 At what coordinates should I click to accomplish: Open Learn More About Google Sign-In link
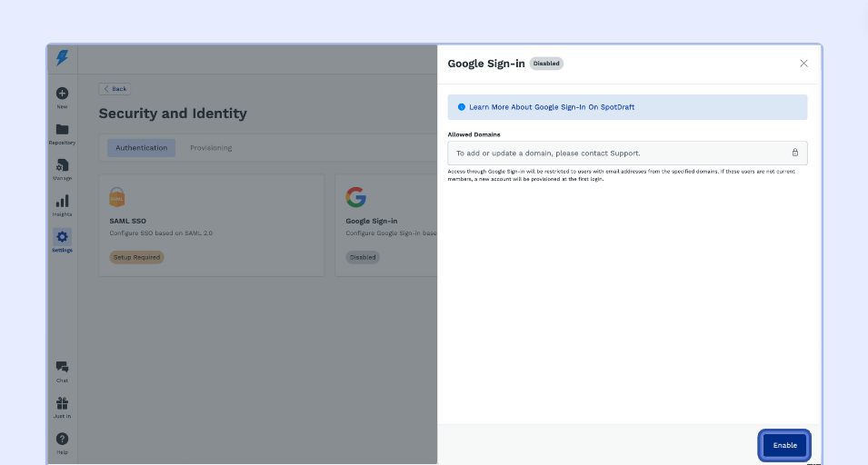point(552,107)
